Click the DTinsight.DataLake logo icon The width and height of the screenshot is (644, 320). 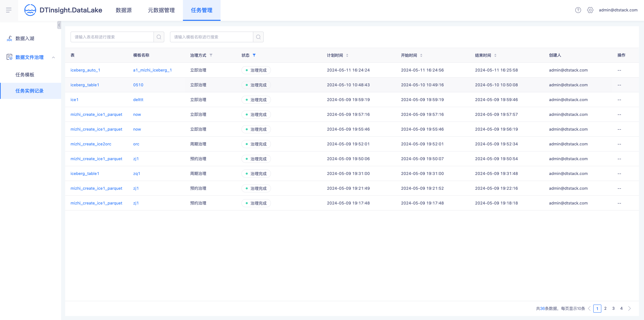click(30, 10)
